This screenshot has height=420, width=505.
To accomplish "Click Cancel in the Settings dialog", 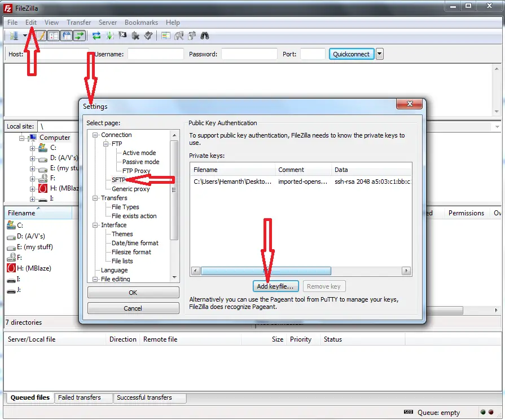I will click(x=133, y=308).
